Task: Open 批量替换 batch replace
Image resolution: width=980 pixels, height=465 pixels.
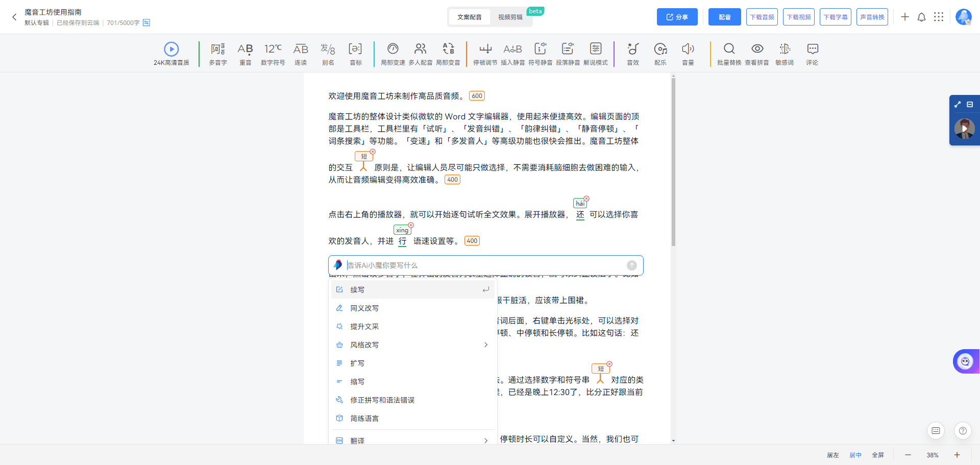Action: [x=729, y=54]
